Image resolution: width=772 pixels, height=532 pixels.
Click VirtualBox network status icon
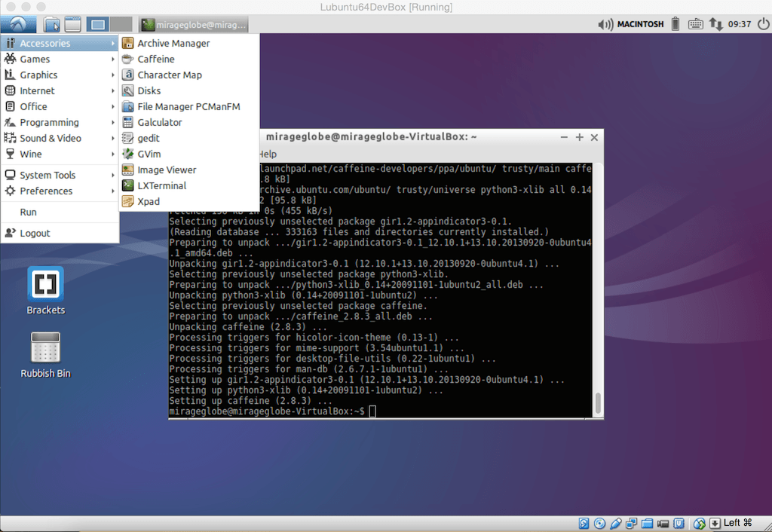pos(631,523)
